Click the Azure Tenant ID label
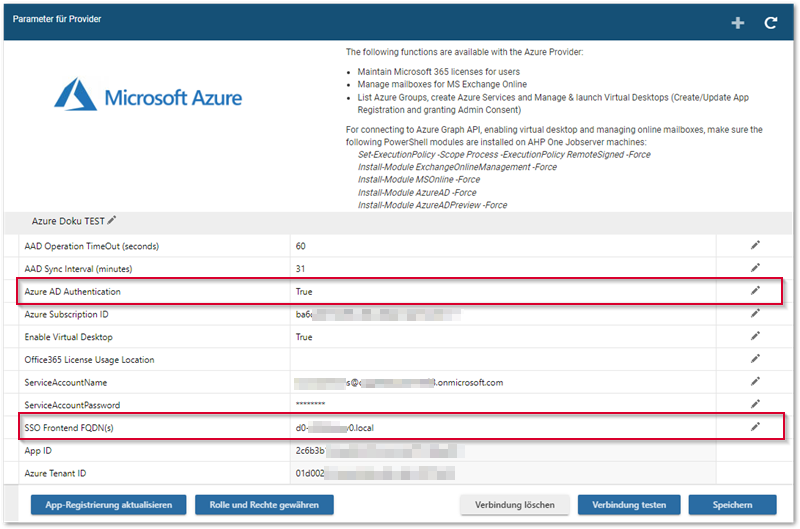 tap(55, 473)
